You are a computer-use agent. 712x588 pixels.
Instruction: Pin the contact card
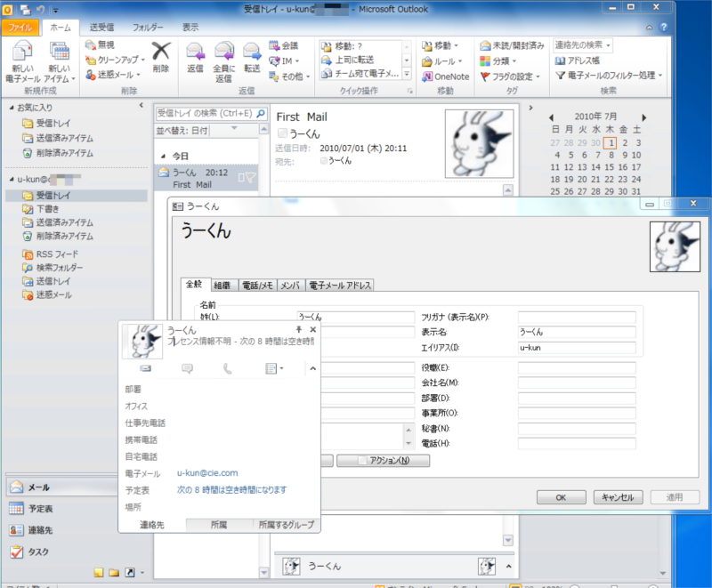299,329
